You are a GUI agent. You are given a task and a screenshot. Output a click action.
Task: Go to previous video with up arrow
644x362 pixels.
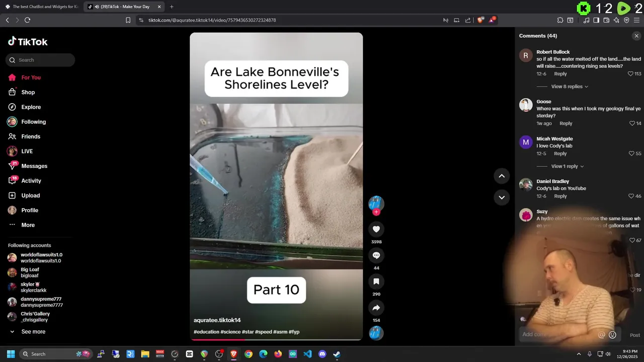click(x=502, y=176)
